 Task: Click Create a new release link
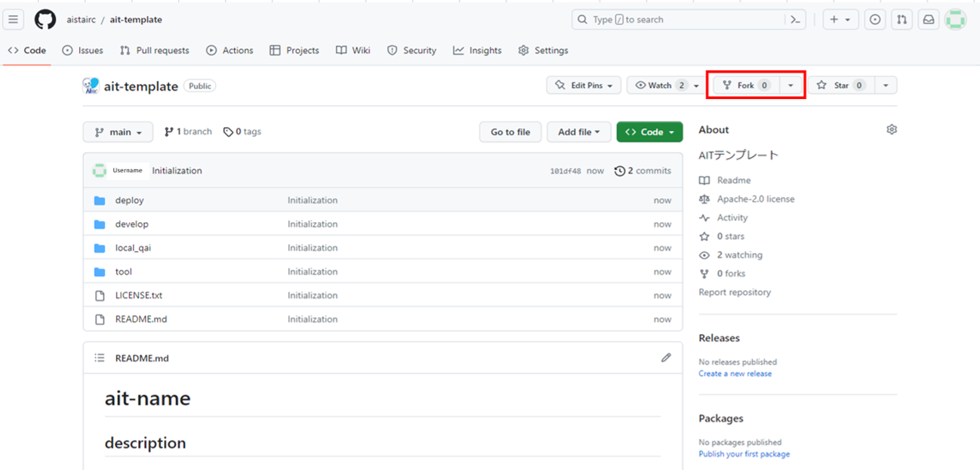[x=735, y=373]
